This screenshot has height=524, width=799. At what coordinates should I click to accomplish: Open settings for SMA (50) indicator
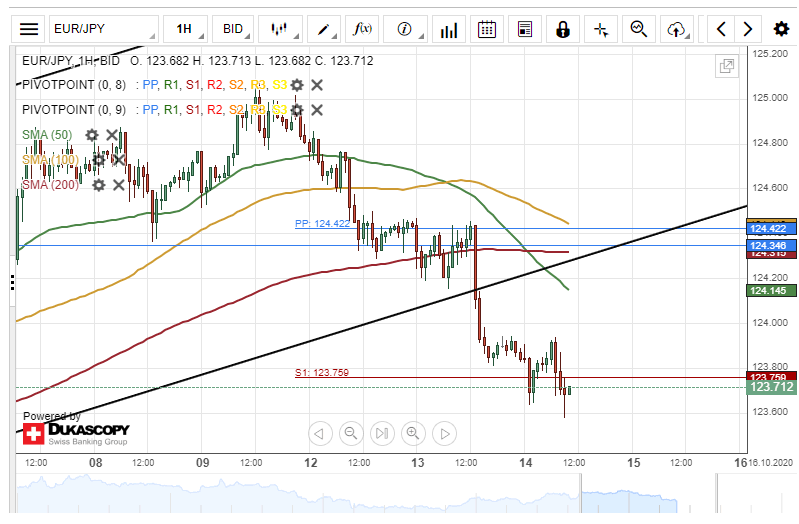click(x=92, y=135)
